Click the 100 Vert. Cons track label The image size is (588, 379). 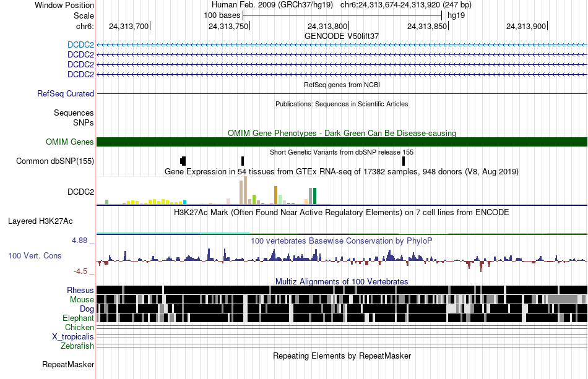(35, 256)
